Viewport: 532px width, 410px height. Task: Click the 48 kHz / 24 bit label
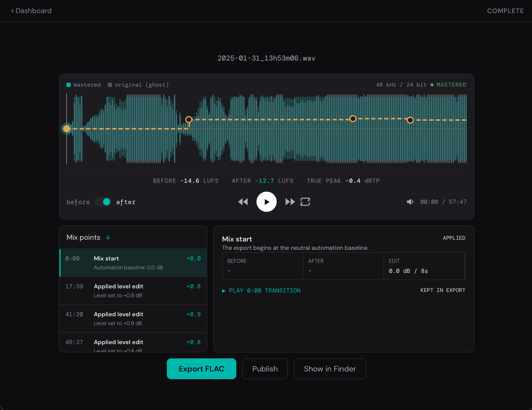pos(401,85)
